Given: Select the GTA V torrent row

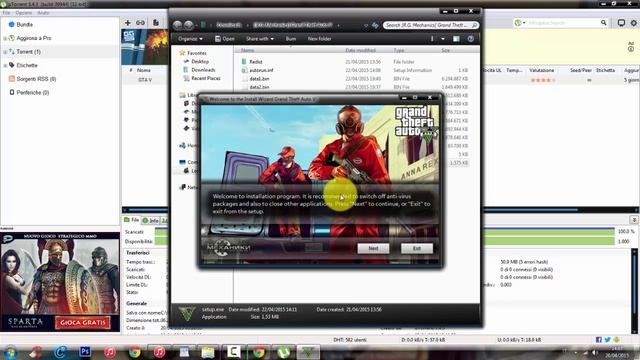Looking at the screenshot, I should point(145,80).
